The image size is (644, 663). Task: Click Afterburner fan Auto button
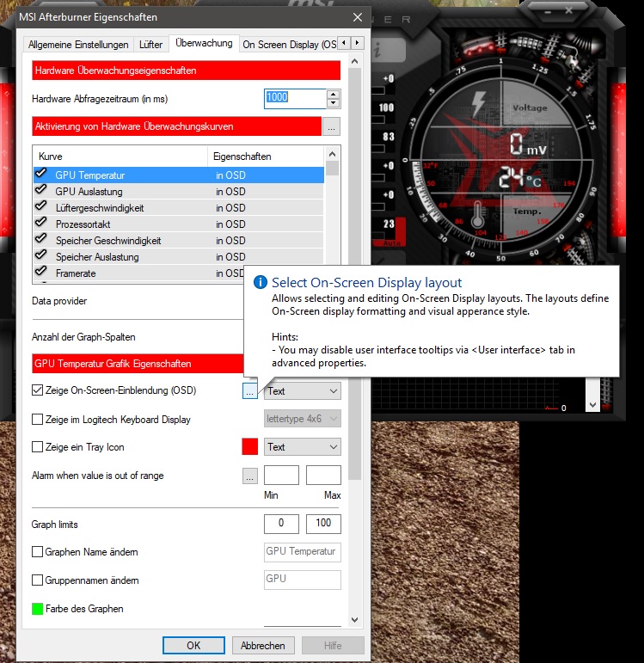391,243
